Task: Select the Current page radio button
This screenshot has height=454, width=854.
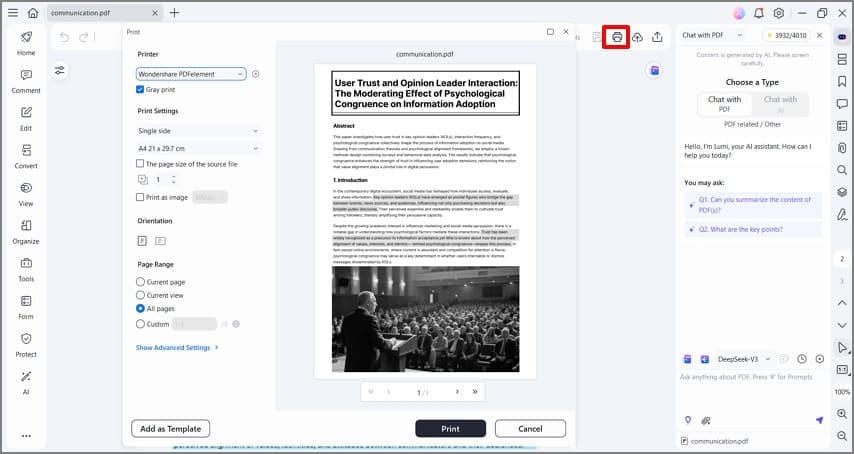Action: [141, 282]
